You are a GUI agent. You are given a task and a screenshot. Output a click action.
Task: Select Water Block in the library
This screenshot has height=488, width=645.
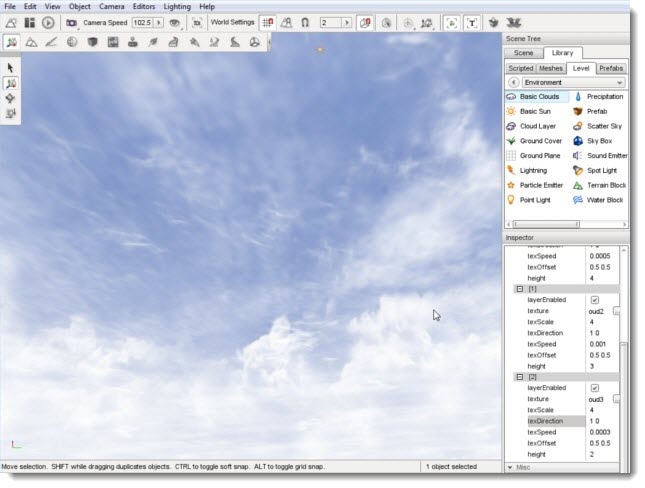click(605, 200)
